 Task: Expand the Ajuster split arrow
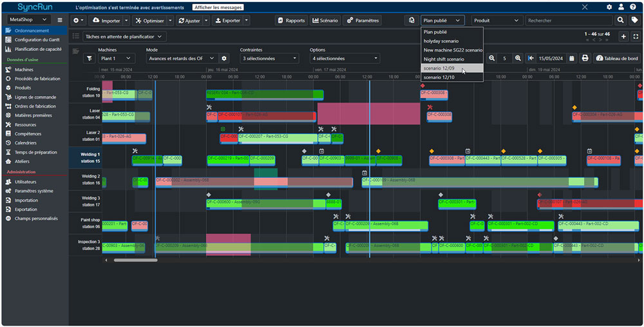click(206, 21)
